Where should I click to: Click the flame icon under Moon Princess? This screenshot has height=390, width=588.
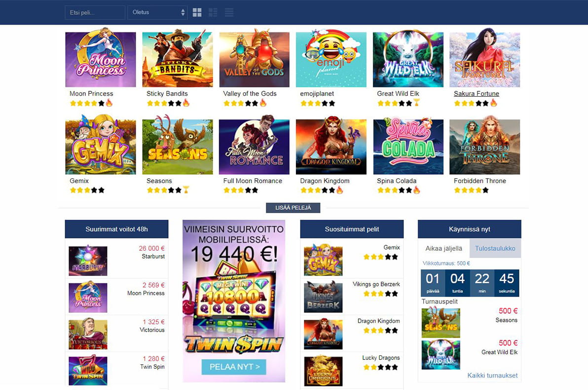(109, 103)
